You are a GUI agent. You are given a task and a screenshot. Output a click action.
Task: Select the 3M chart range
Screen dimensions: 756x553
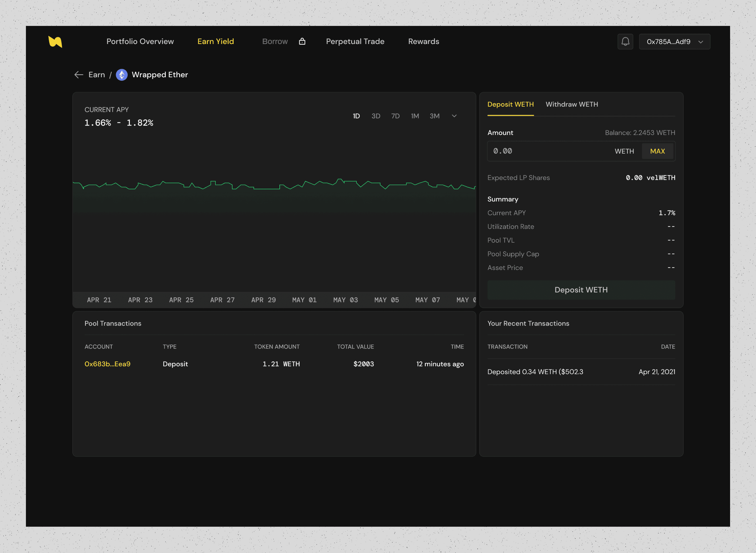(x=434, y=116)
